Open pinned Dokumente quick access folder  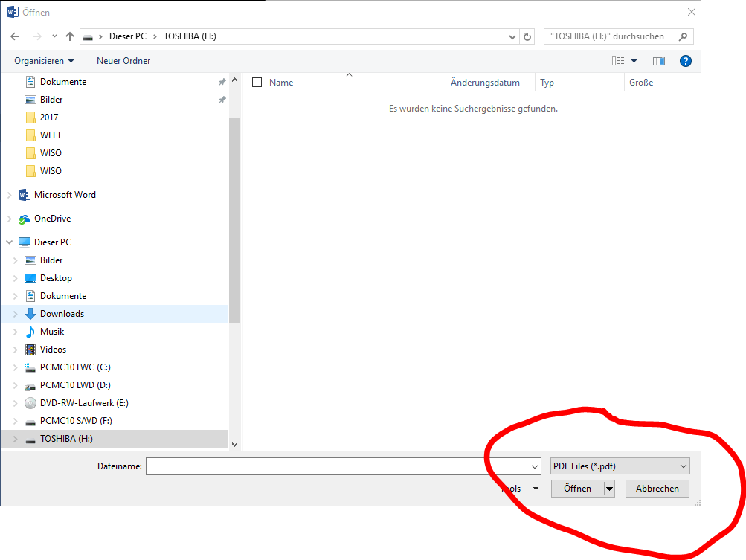62,82
